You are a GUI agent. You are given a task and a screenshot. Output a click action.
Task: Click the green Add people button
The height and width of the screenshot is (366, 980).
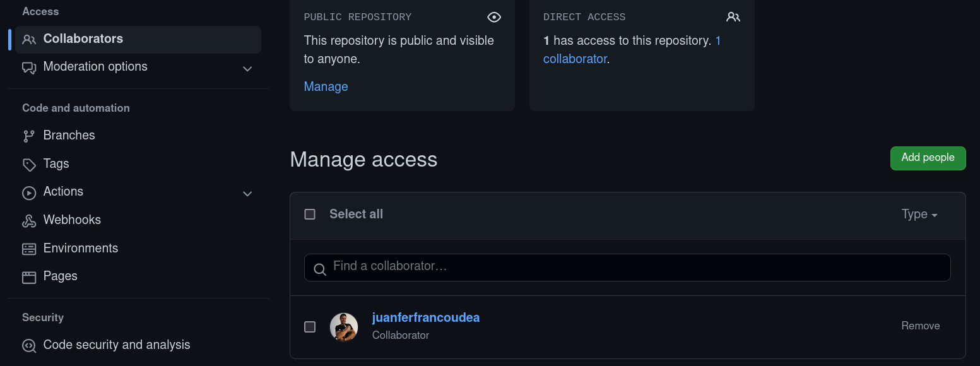point(928,158)
